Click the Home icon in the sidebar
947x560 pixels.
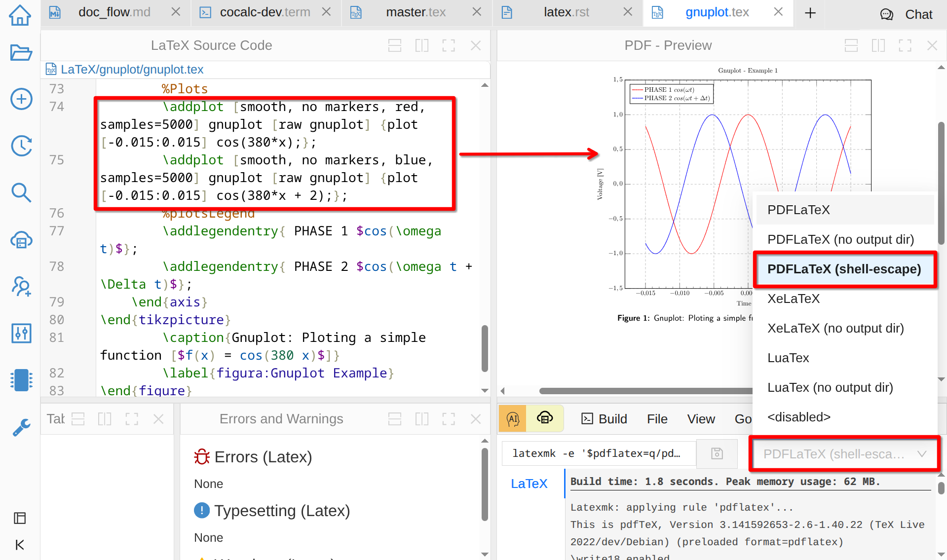click(x=20, y=15)
